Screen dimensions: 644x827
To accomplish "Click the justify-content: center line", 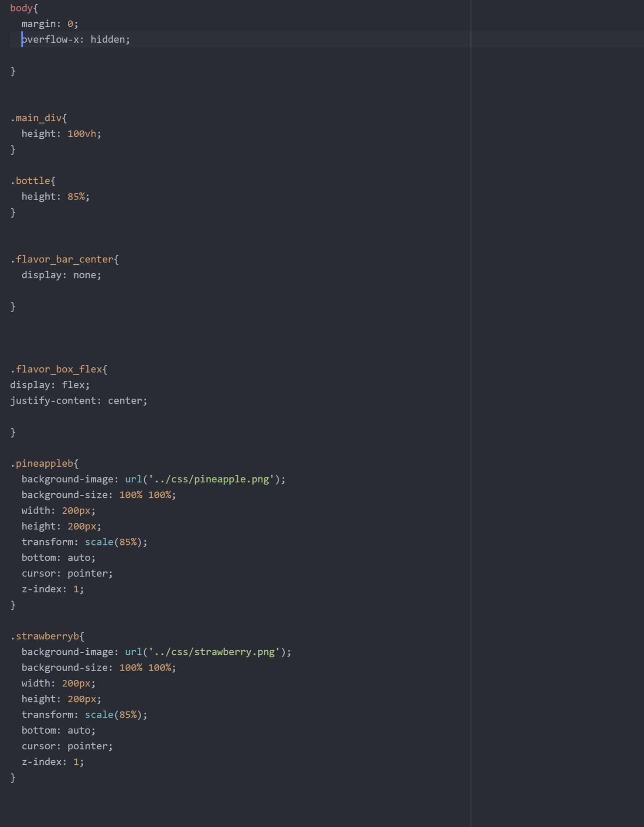I will 79,400.
